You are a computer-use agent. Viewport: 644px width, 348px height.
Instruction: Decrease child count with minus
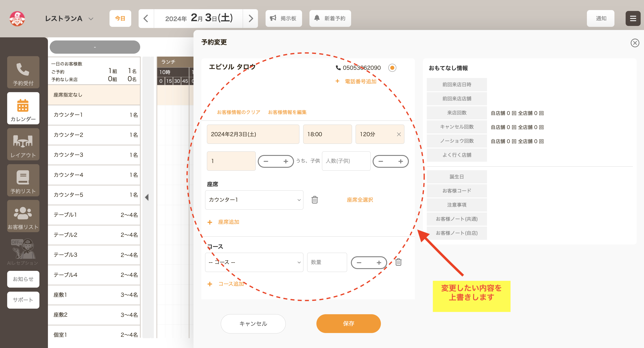(x=380, y=161)
